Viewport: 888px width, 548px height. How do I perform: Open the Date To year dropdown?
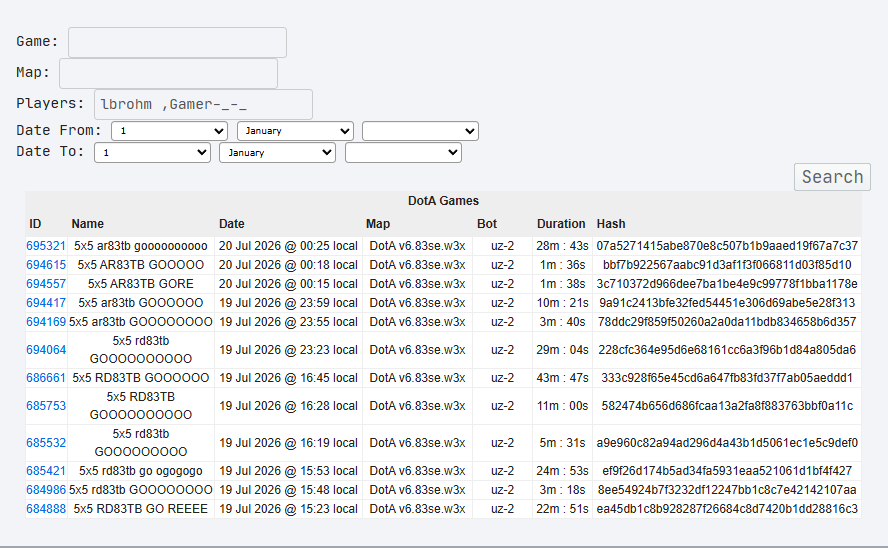pyautogui.click(x=403, y=153)
